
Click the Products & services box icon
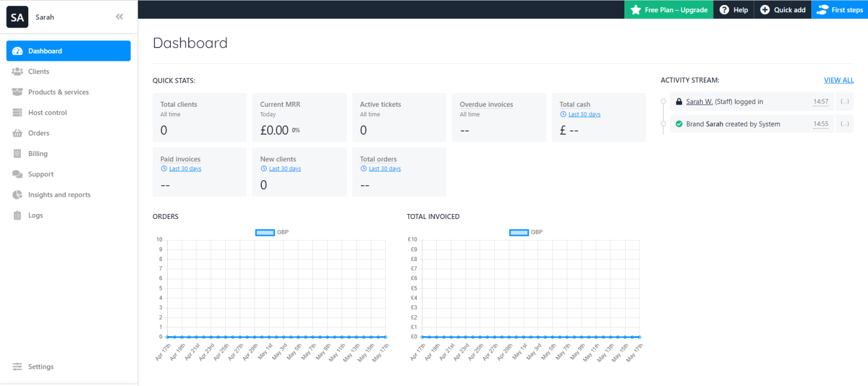pyautogui.click(x=17, y=92)
